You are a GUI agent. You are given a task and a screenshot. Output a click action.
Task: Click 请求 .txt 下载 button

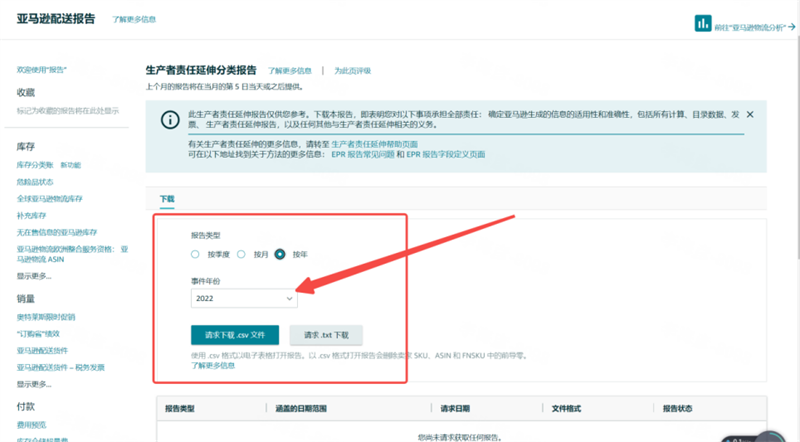(326, 335)
